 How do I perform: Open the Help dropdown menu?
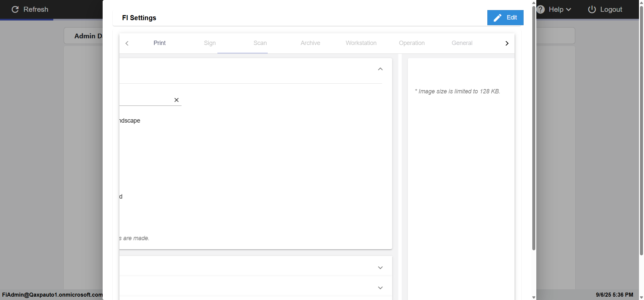point(560,9)
